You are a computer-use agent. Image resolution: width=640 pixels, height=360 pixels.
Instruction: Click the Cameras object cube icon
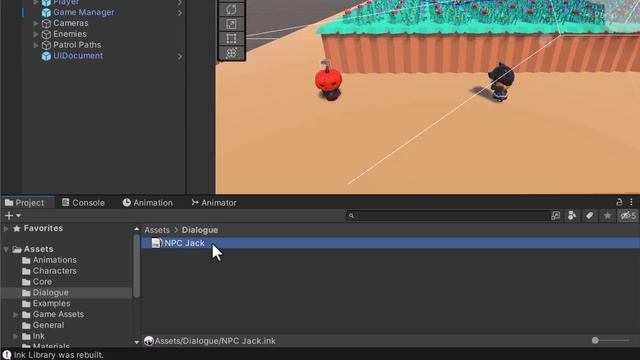[46, 24]
